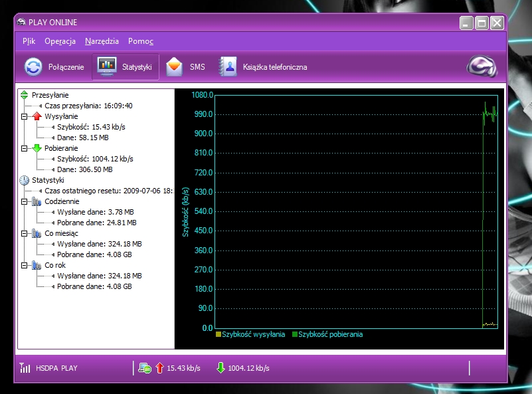Collapse the Wysyłanie tree node
The height and width of the screenshot is (394, 532).
click(x=25, y=116)
